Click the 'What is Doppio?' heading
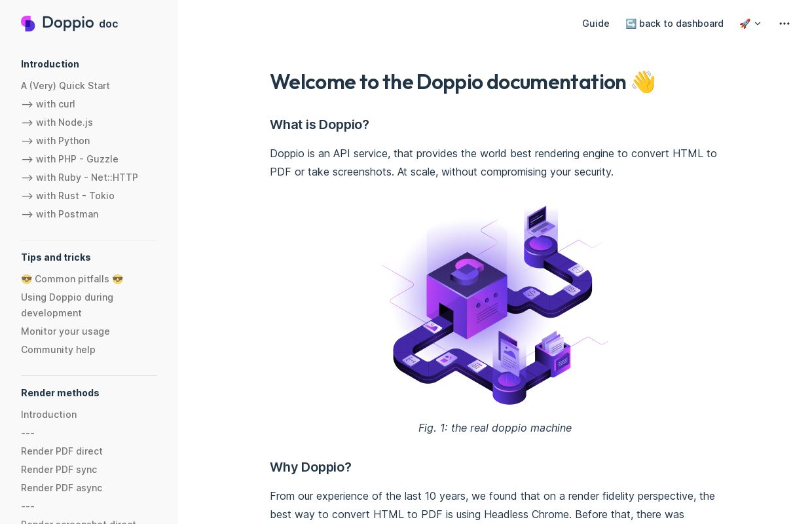The image size is (812, 524). pos(320,124)
